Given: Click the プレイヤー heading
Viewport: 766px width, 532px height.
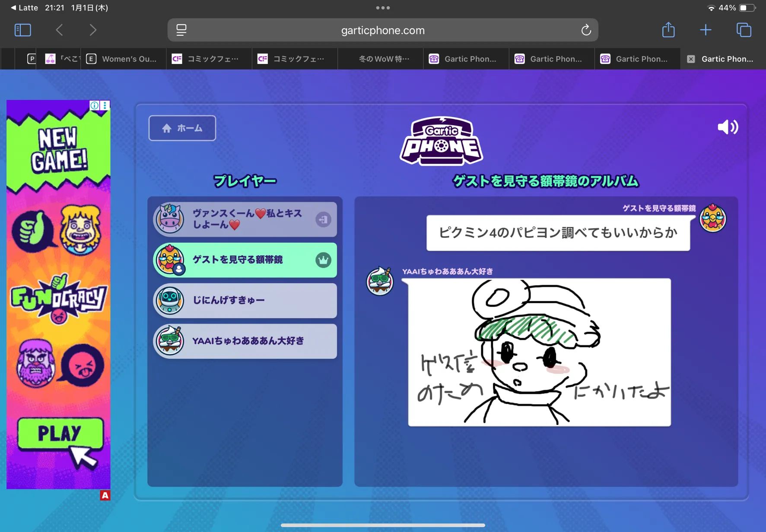Looking at the screenshot, I should (x=245, y=181).
